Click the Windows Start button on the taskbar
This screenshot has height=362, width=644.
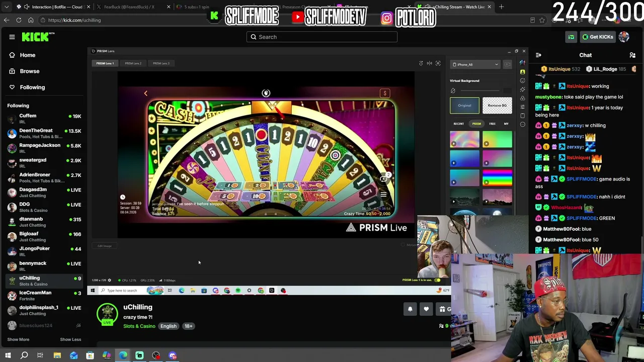(x=8, y=355)
